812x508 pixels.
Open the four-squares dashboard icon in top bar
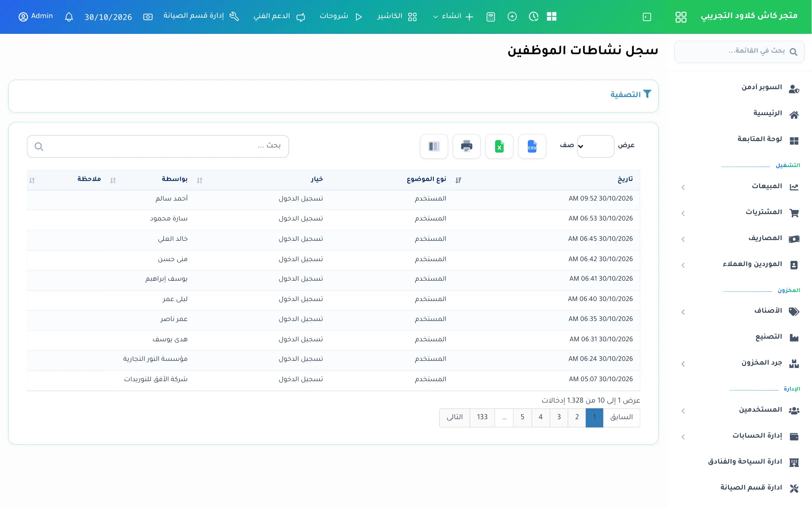551,17
